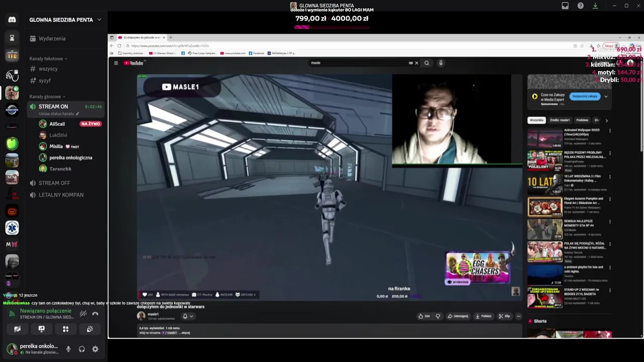The width and height of the screenshot is (644, 362).
Task: Open the TFG server icon
Action: [12, 55]
